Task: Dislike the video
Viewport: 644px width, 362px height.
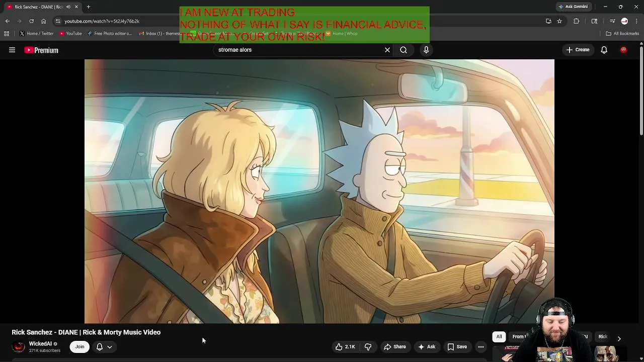Action: coord(368,346)
